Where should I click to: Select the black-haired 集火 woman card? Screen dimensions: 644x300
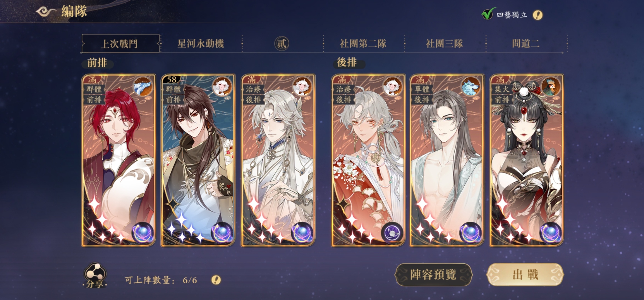point(527,160)
